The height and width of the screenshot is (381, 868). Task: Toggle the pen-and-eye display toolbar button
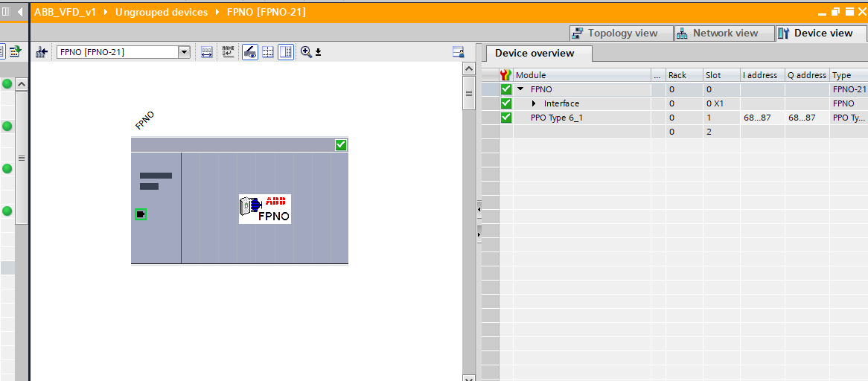(x=249, y=53)
